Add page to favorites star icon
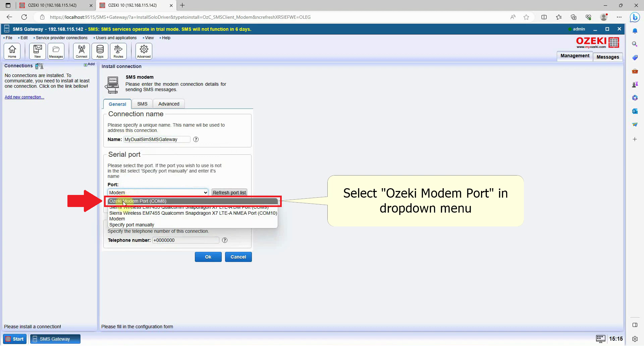The width and height of the screenshot is (644, 346). pos(526,17)
